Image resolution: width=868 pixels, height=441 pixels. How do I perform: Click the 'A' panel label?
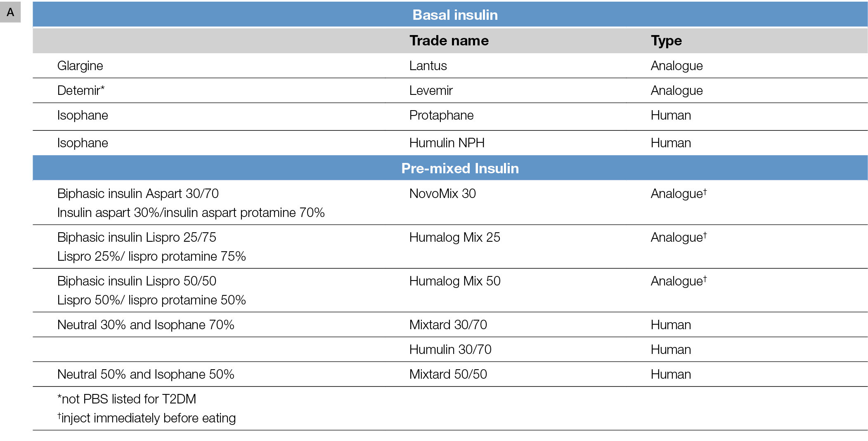pyautogui.click(x=10, y=12)
